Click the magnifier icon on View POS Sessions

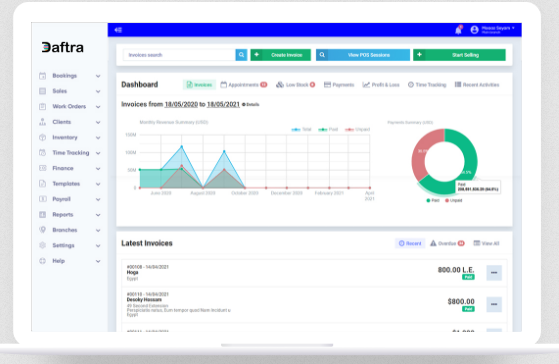pyautogui.click(x=322, y=55)
